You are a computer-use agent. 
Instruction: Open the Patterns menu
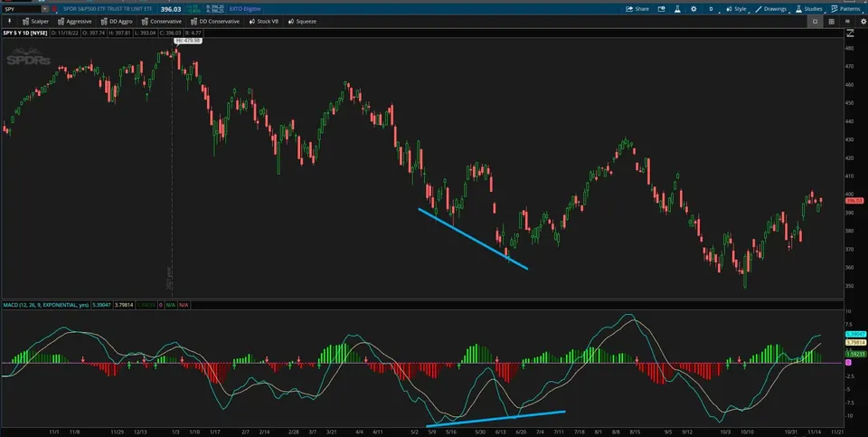(x=846, y=9)
